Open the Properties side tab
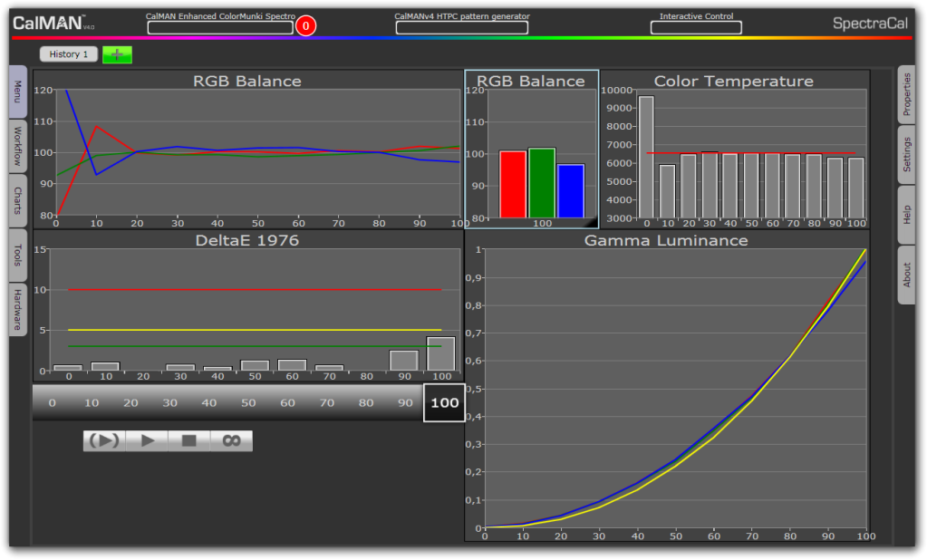 click(x=906, y=94)
